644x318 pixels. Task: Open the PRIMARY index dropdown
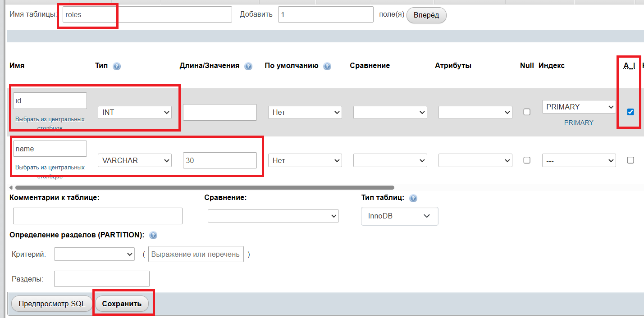[x=579, y=107]
